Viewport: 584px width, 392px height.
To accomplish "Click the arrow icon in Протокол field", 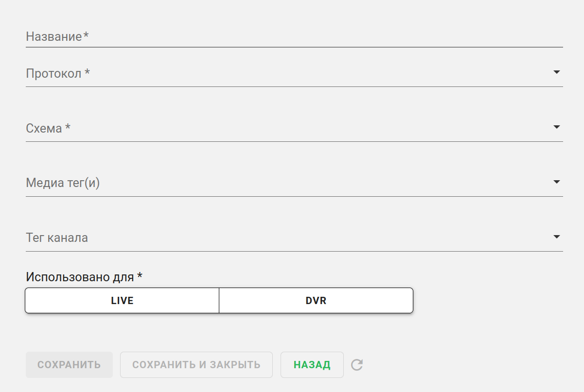I will click(x=557, y=72).
